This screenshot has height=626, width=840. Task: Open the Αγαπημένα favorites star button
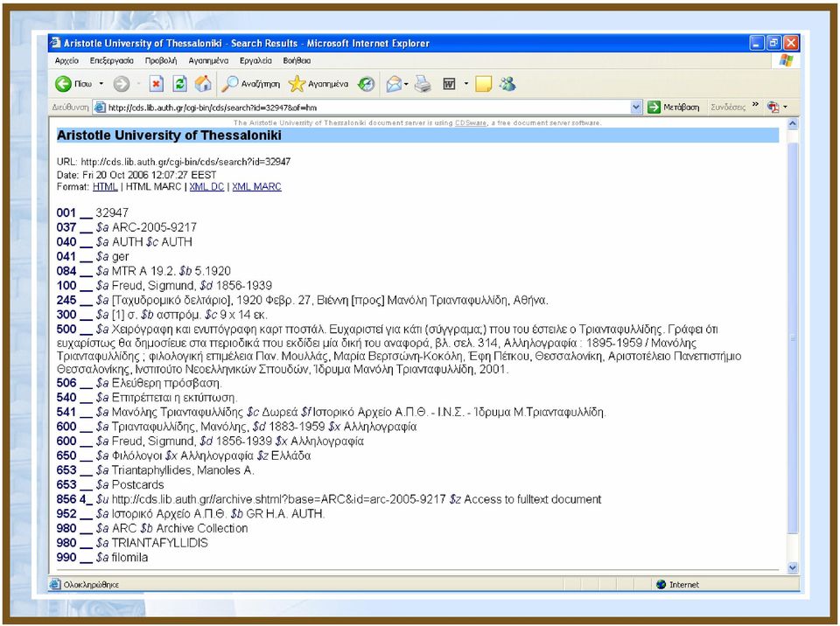click(x=318, y=84)
